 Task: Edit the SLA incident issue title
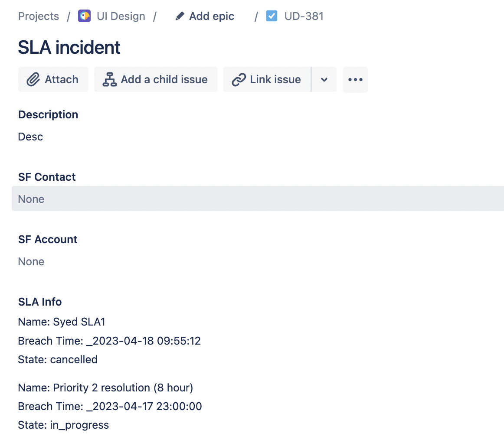point(69,47)
